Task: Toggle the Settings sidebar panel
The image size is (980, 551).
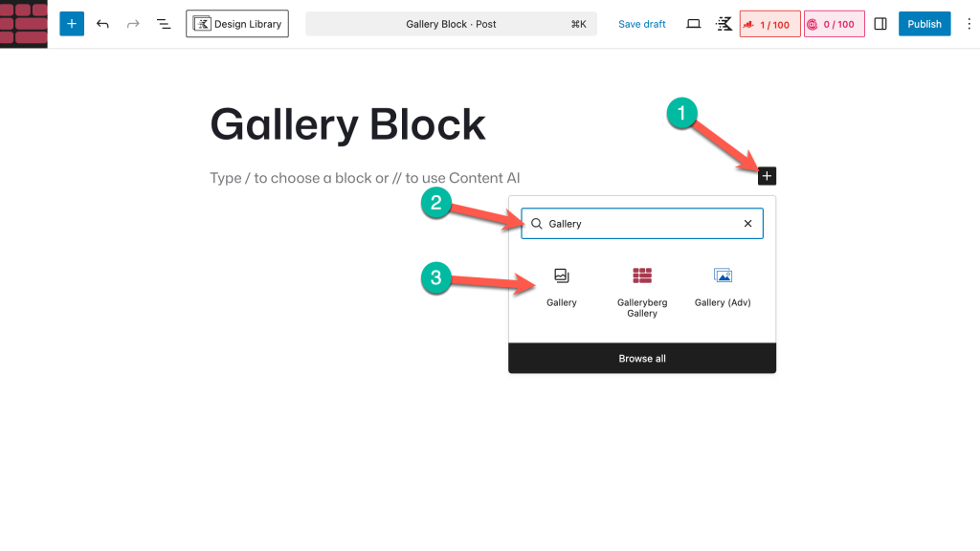Action: [x=880, y=24]
